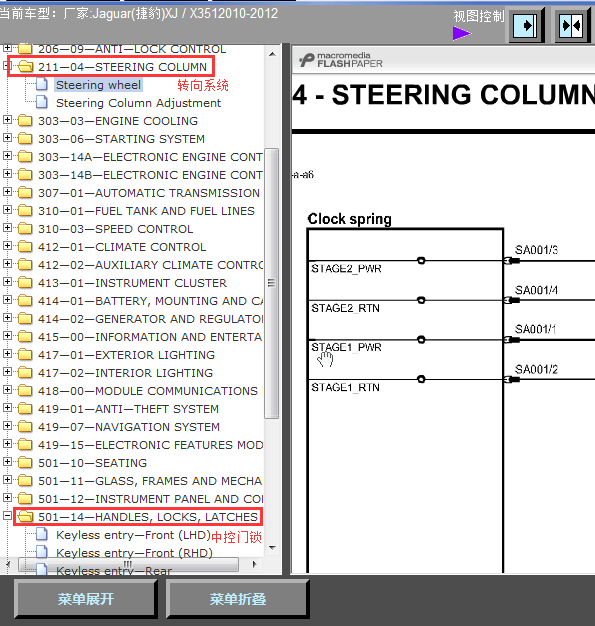Click horizontal scrollbar thumb in tree panel
The width and height of the screenshot is (595, 626).
pyautogui.click(x=128, y=564)
